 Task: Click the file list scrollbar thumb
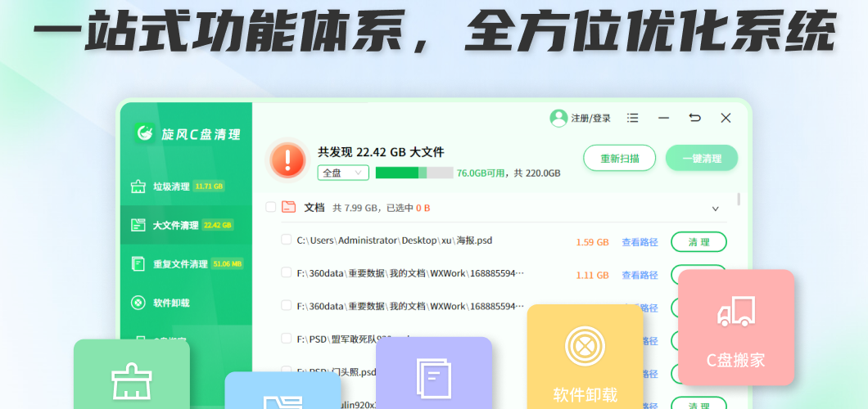(739, 199)
